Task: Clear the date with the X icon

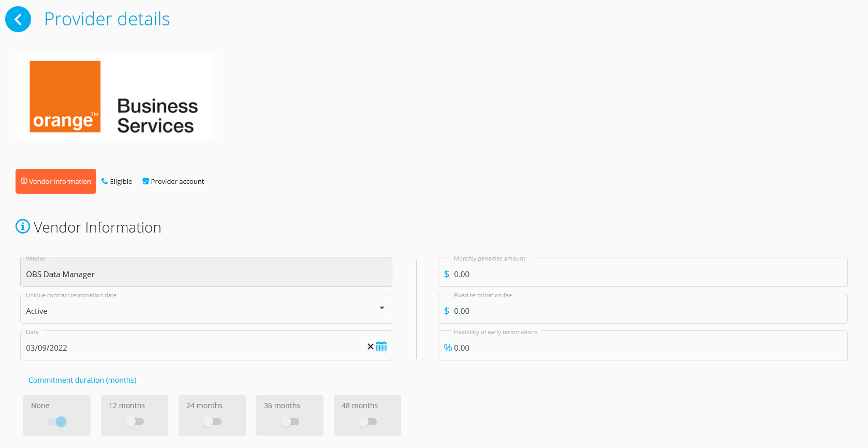Action: [x=371, y=346]
